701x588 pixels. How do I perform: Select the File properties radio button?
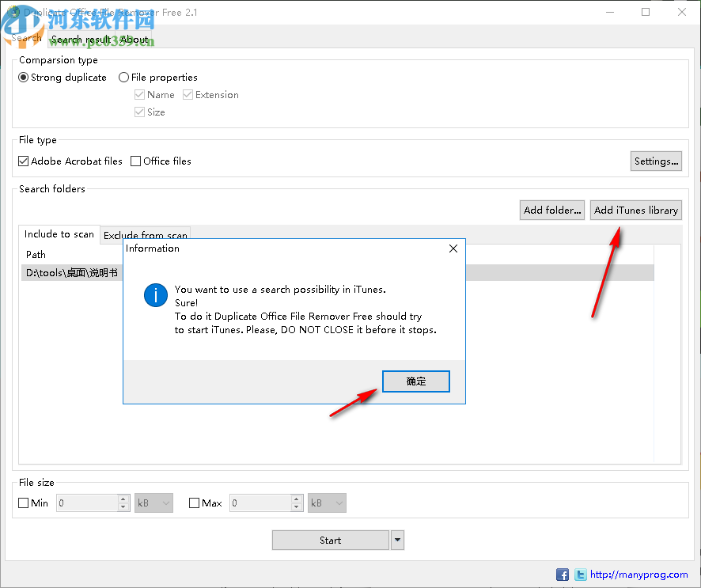coord(123,77)
